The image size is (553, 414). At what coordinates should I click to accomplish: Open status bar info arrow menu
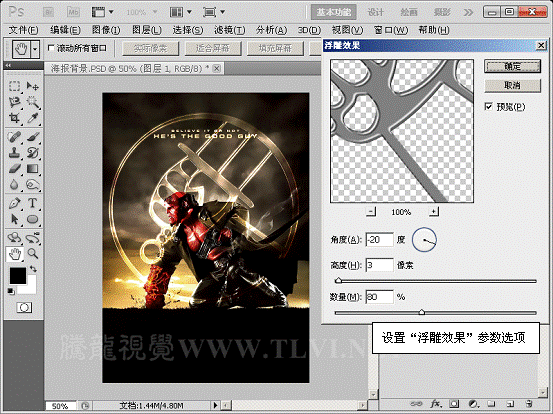pyautogui.click(x=215, y=405)
